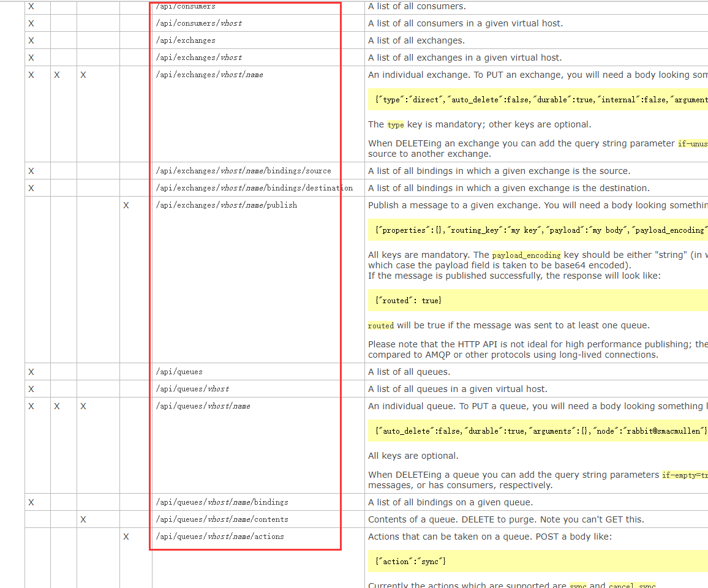Click /api/exchanges/vhost/name/bindings/destination path
Viewport: 708px width, 588px height.
(x=254, y=188)
